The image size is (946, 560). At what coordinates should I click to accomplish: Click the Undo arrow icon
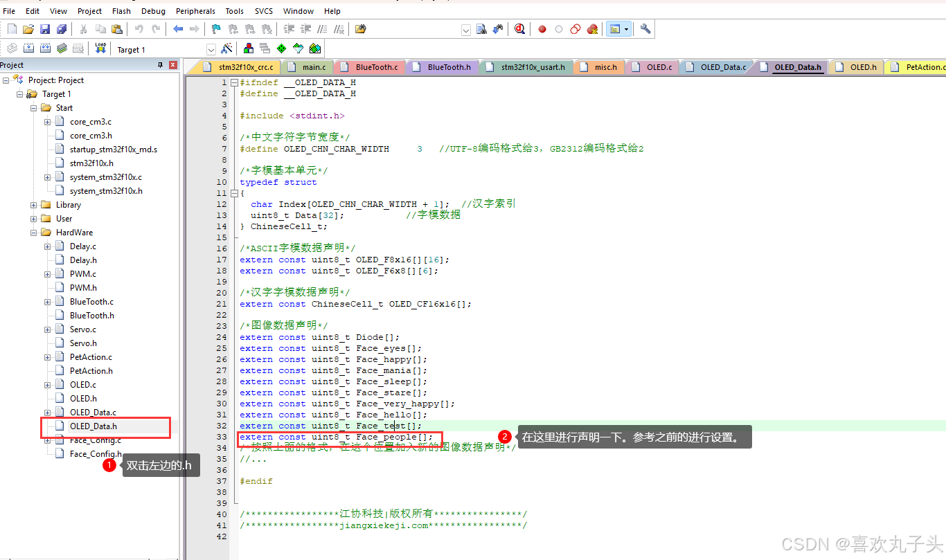[139, 29]
